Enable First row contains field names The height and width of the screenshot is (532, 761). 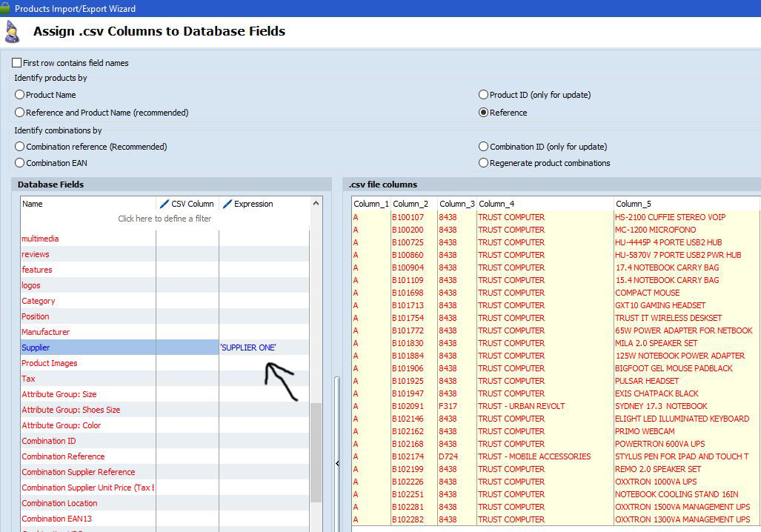click(x=17, y=64)
